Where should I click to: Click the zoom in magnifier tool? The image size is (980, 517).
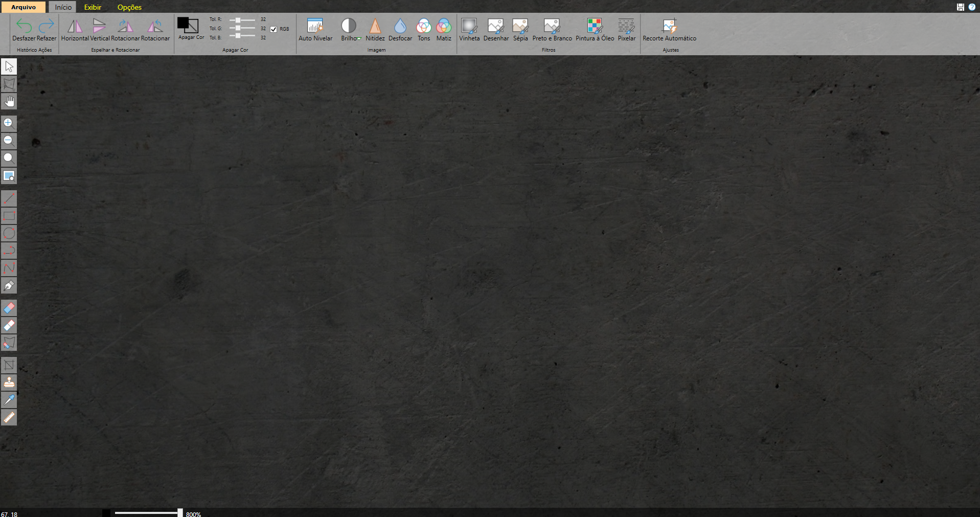coord(9,123)
